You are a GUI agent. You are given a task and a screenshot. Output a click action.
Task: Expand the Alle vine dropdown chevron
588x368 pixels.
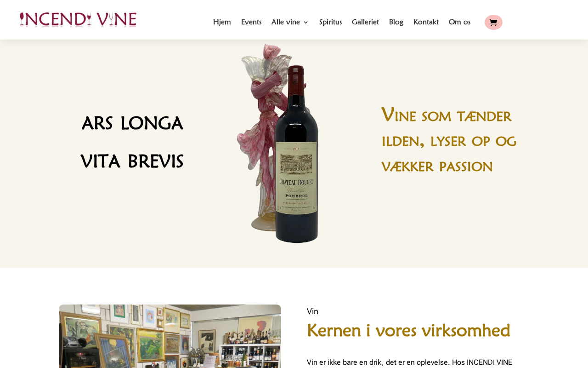tap(305, 23)
